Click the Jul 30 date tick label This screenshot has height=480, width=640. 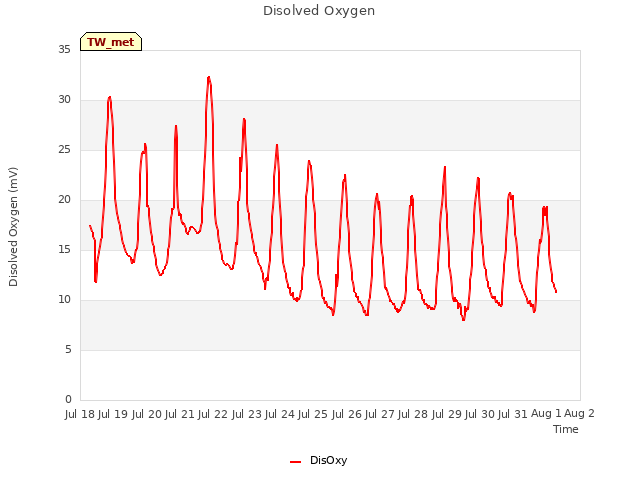point(480,414)
